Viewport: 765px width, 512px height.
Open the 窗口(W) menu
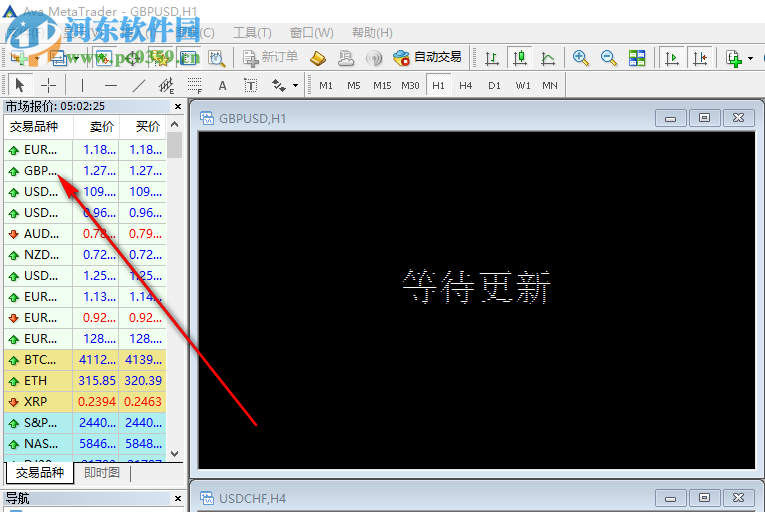312,33
